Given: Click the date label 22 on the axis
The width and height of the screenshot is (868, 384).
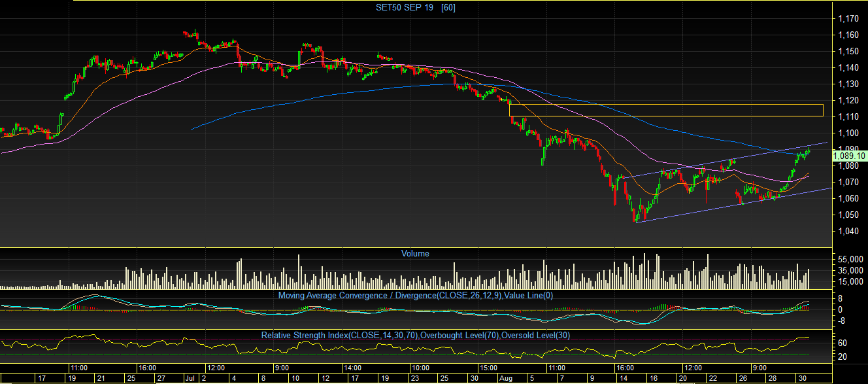Looking at the screenshot, I should [713, 378].
